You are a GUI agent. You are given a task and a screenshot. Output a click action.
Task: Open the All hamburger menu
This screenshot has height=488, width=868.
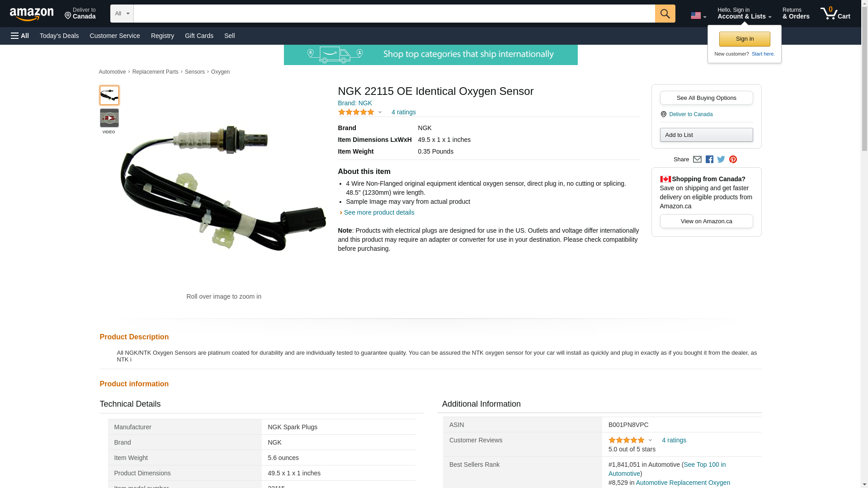click(20, 36)
